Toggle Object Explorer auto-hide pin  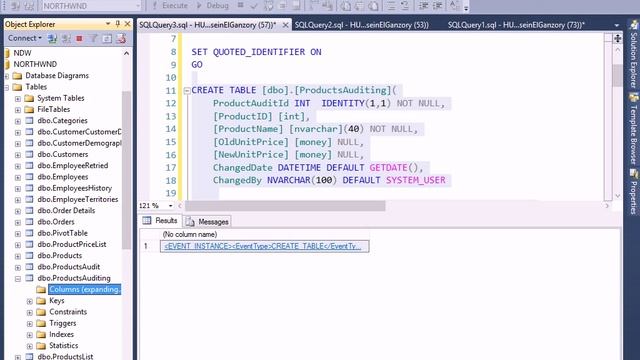118,24
